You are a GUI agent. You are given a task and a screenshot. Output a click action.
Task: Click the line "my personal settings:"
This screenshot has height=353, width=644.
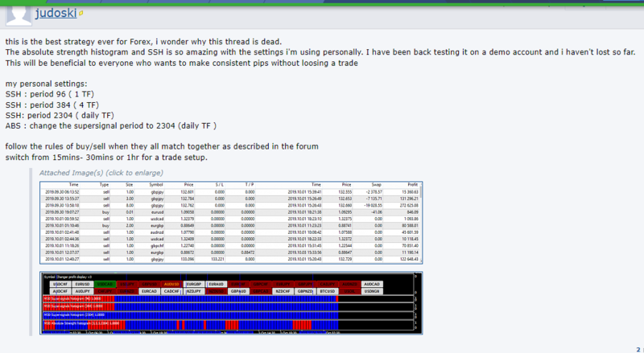pyautogui.click(x=47, y=84)
